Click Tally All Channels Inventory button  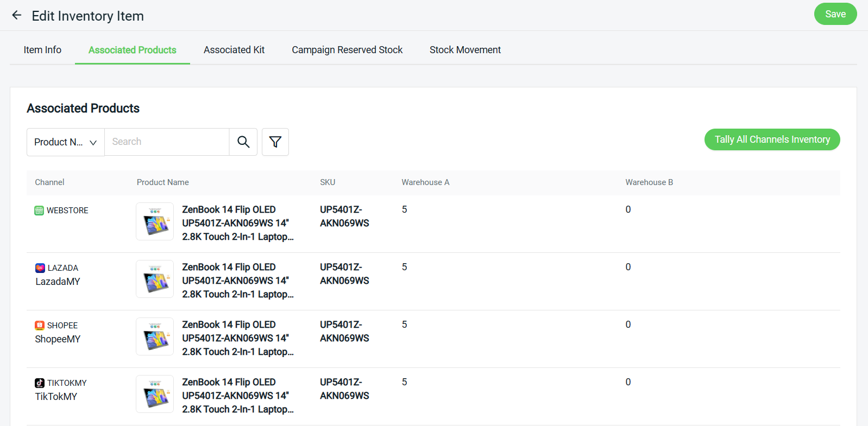772,139
